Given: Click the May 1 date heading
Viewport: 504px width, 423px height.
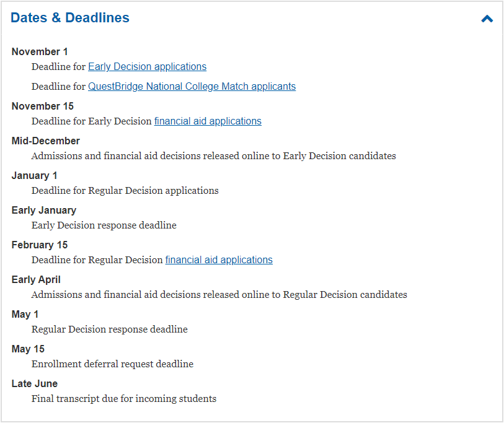Looking at the screenshot, I should click(x=25, y=315).
